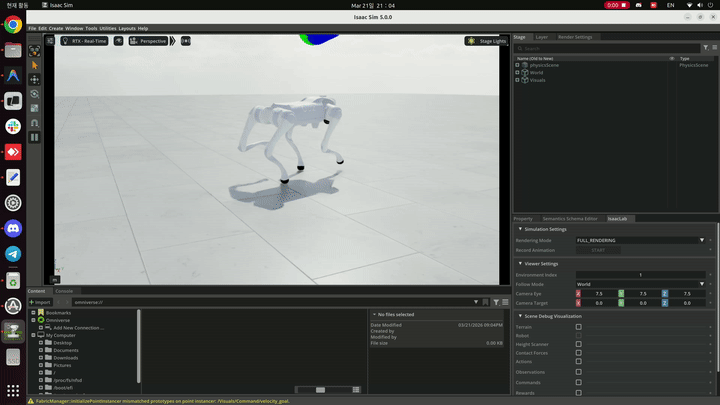Open the Utilities menu
720x405 pixels.
pos(107,28)
